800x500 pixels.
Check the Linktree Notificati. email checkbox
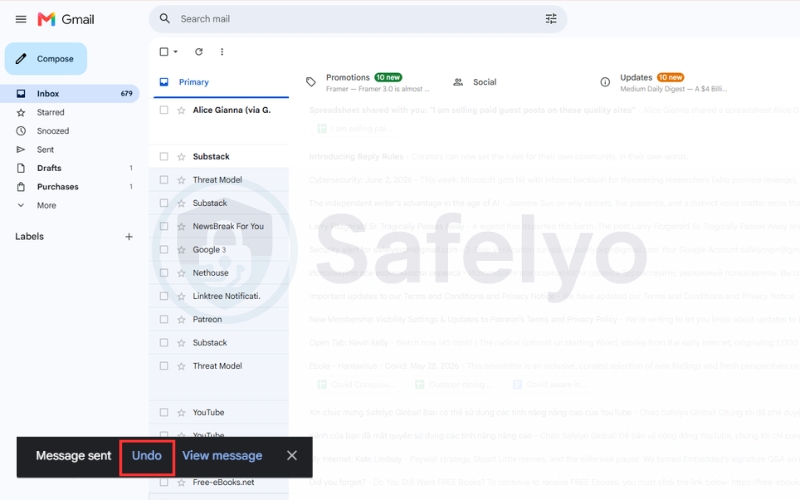164,296
